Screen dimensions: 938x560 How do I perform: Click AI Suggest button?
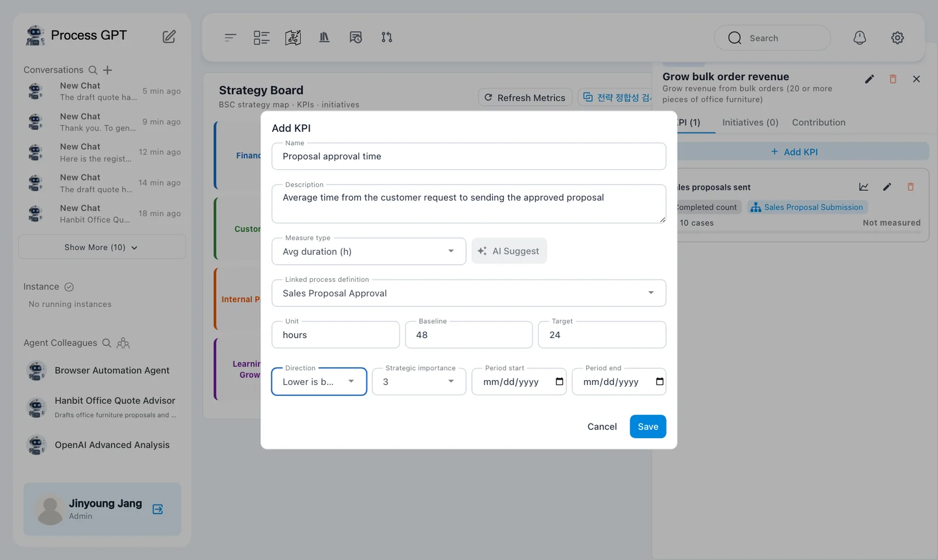(509, 251)
